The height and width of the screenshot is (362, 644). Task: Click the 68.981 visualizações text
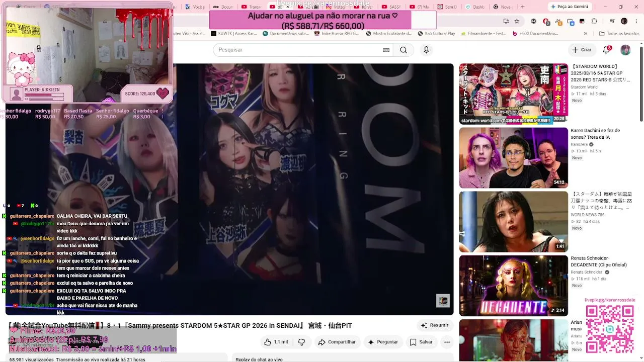(x=31, y=359)
